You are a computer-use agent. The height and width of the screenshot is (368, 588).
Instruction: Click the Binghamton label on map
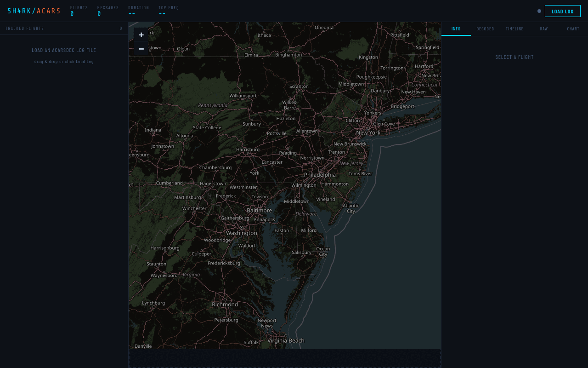click(x=288, y=55)
